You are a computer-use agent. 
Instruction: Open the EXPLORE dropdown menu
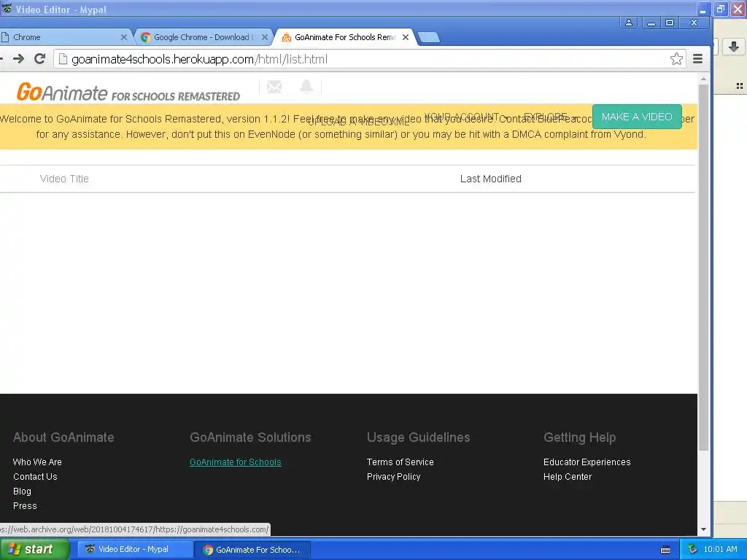pyautogui.click(x=550, y=117)
